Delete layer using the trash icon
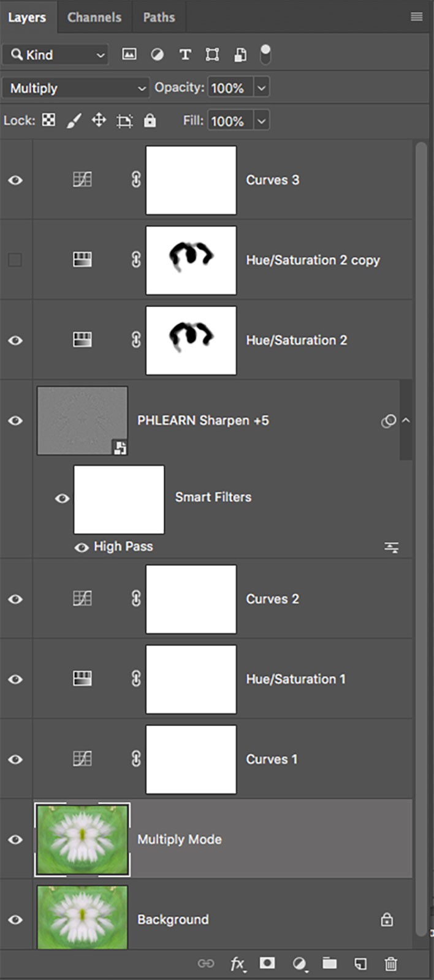The height and width of the screenshot is (980, 434). point(390,963)
